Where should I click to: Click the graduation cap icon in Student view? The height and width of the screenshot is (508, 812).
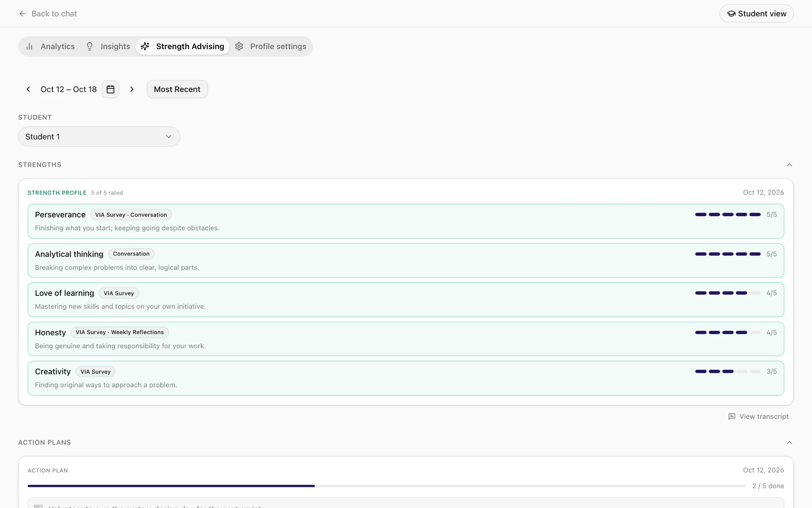click(731, 13)
